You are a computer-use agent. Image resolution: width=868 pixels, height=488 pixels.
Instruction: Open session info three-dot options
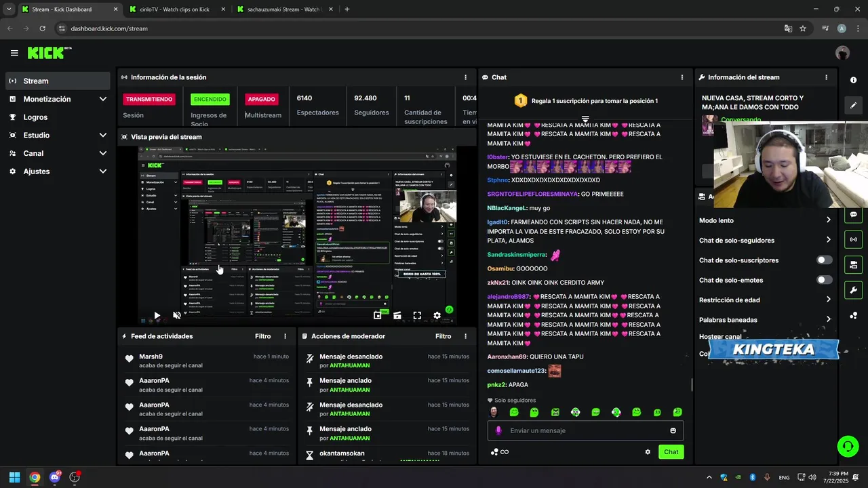tap(465, 77)
